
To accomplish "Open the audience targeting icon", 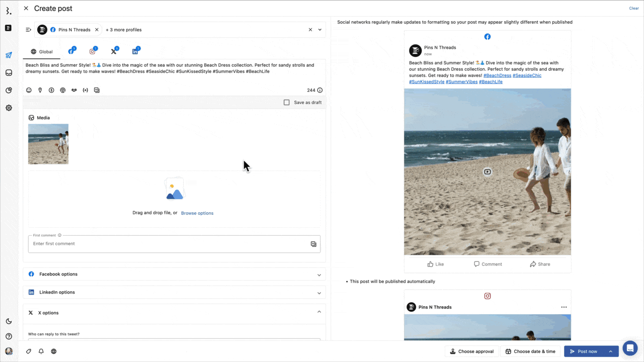I will (63, 90).
